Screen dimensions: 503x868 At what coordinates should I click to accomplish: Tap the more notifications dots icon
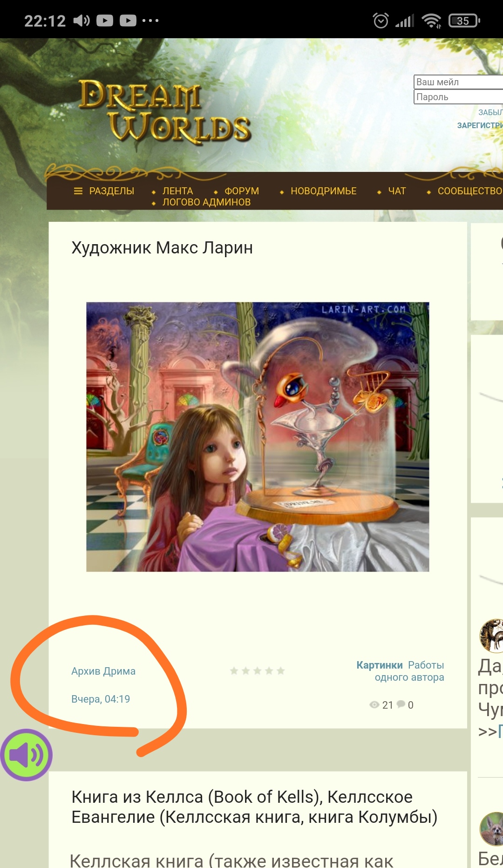[x=150, y=21]
